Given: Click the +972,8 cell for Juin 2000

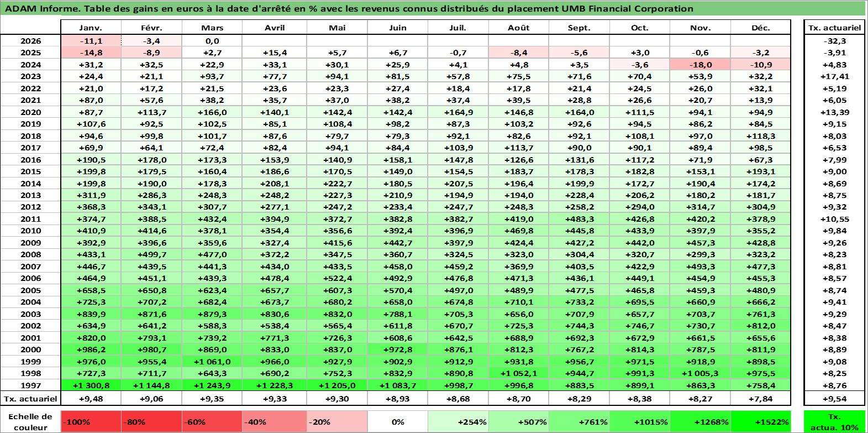Looking at the screenshot, I should tap(398, 349).
